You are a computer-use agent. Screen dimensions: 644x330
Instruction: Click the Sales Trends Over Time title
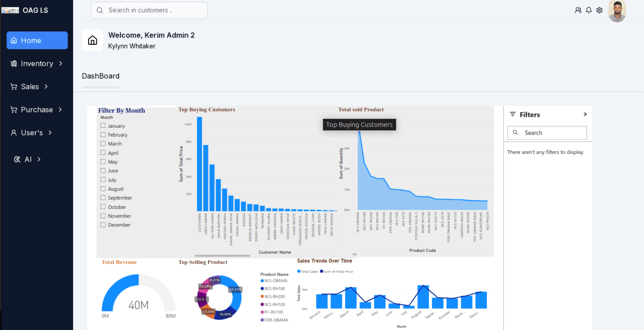click(x=325, y=261)
